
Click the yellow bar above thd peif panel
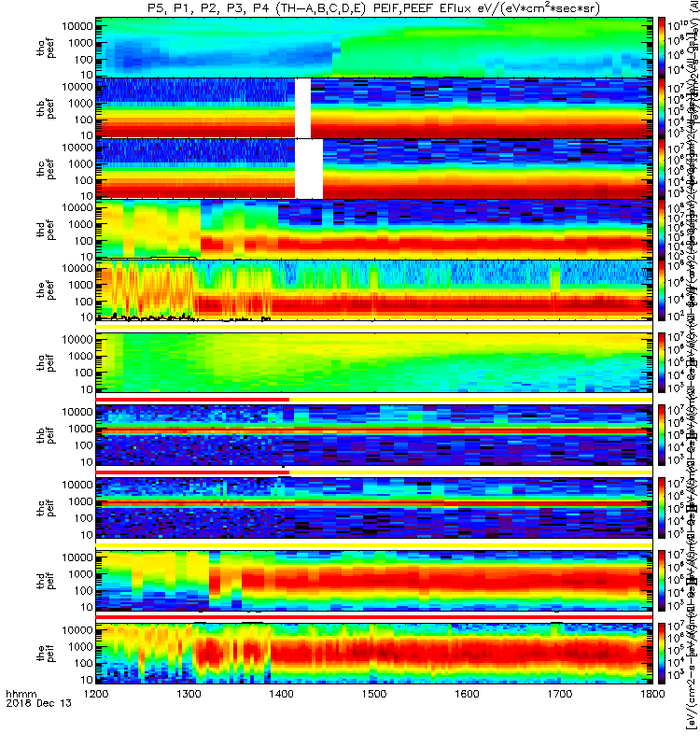pyautogui.click(x=374, y=544)
